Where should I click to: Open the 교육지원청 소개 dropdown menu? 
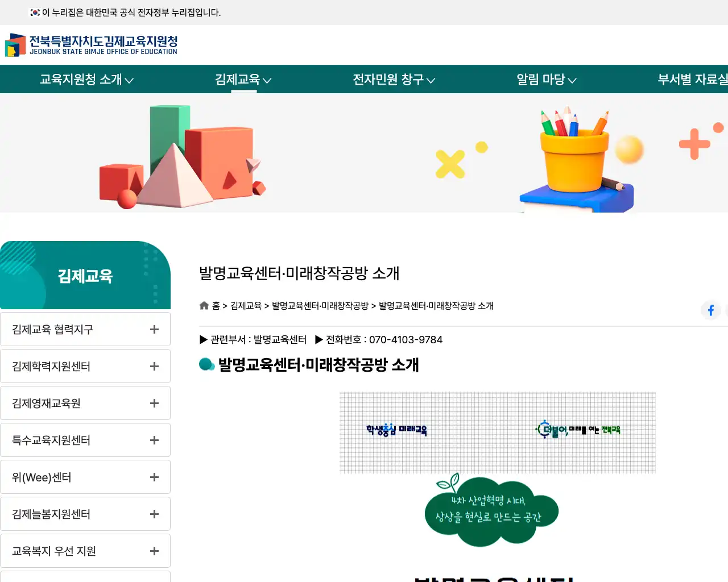pyautogui.click(x=86, y=80)
